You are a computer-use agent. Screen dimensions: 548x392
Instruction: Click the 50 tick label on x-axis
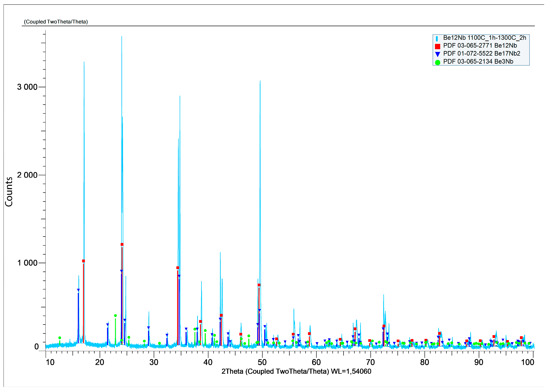262,362
